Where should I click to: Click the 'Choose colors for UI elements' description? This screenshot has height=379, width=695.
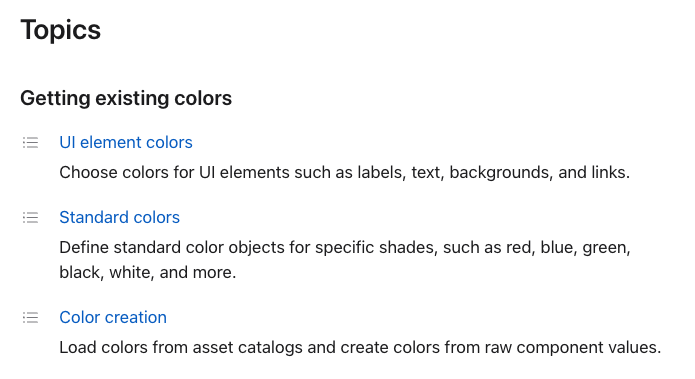point(344,172)
